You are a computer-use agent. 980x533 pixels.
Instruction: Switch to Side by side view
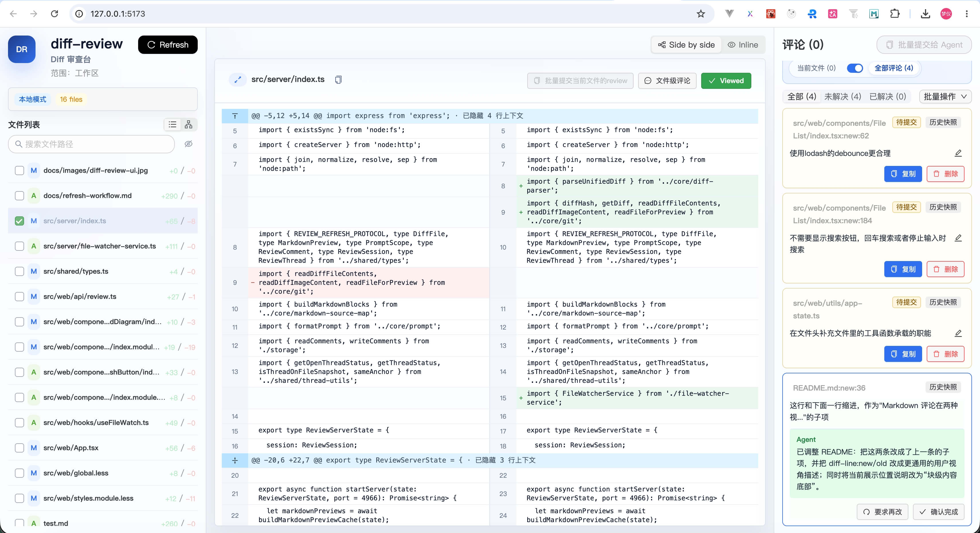pyautogui.click(x=687, y=45)
